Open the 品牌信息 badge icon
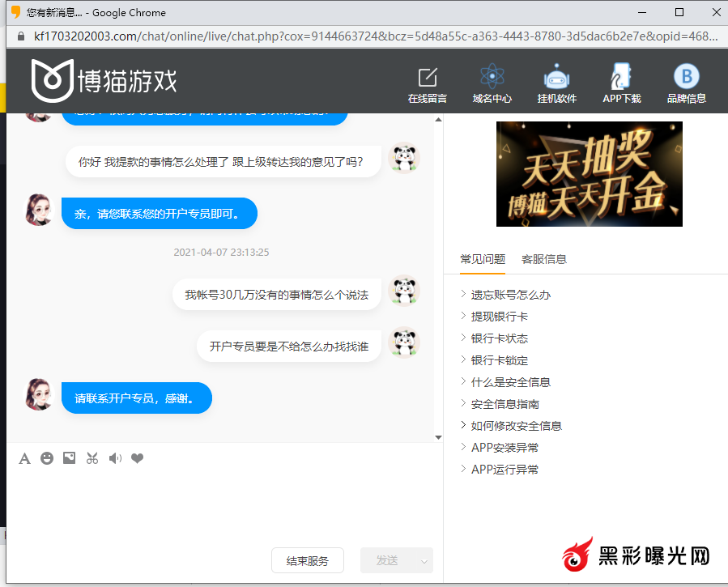Screen dimensions: 728x587 click(x=686, y=77)
